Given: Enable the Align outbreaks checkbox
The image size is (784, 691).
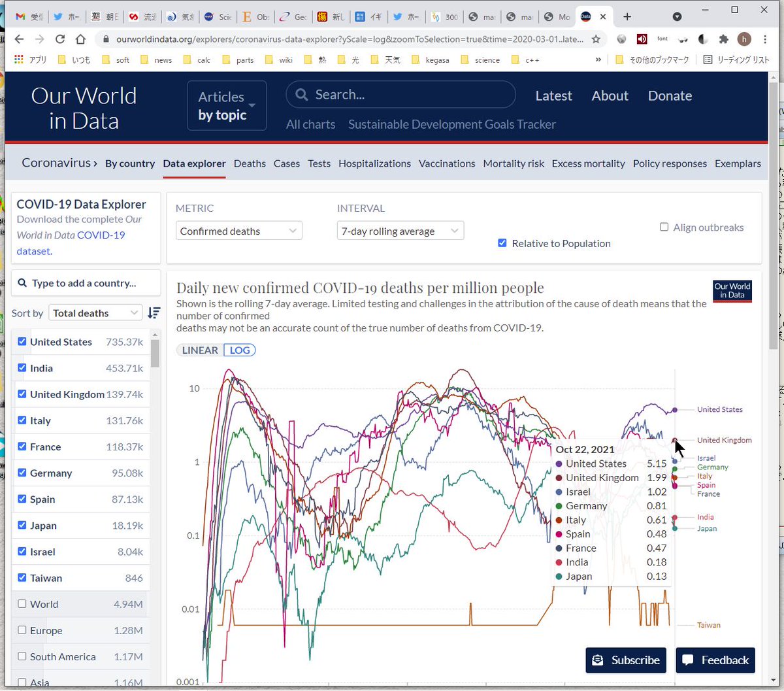Looking at the screenshot, I should point(664,227).
